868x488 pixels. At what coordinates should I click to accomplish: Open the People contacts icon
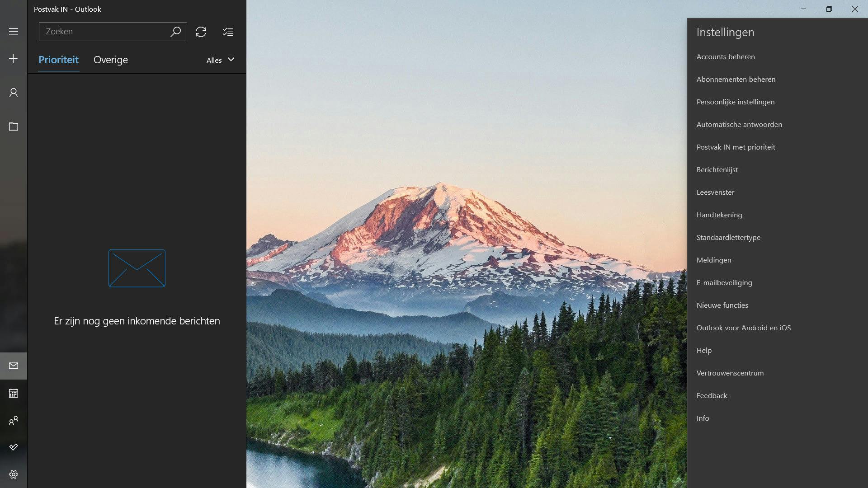tap(14, 420)
